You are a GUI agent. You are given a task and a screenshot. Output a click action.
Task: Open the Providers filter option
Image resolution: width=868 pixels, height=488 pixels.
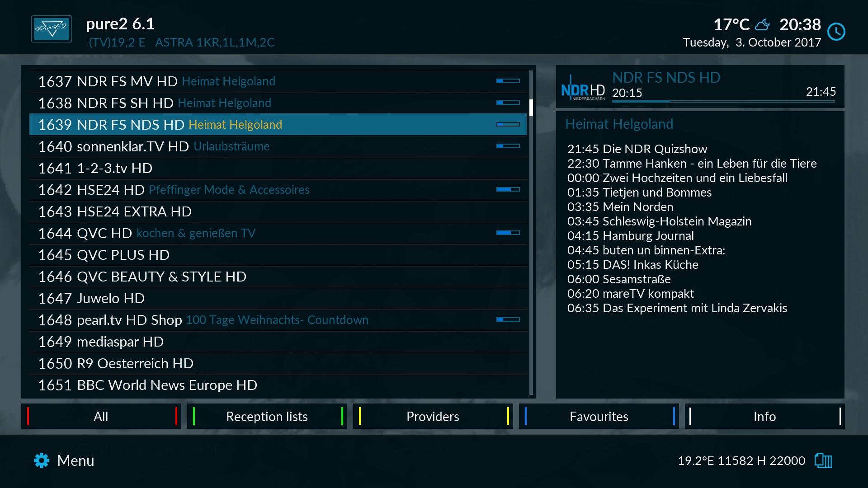(x=433, y=415)
